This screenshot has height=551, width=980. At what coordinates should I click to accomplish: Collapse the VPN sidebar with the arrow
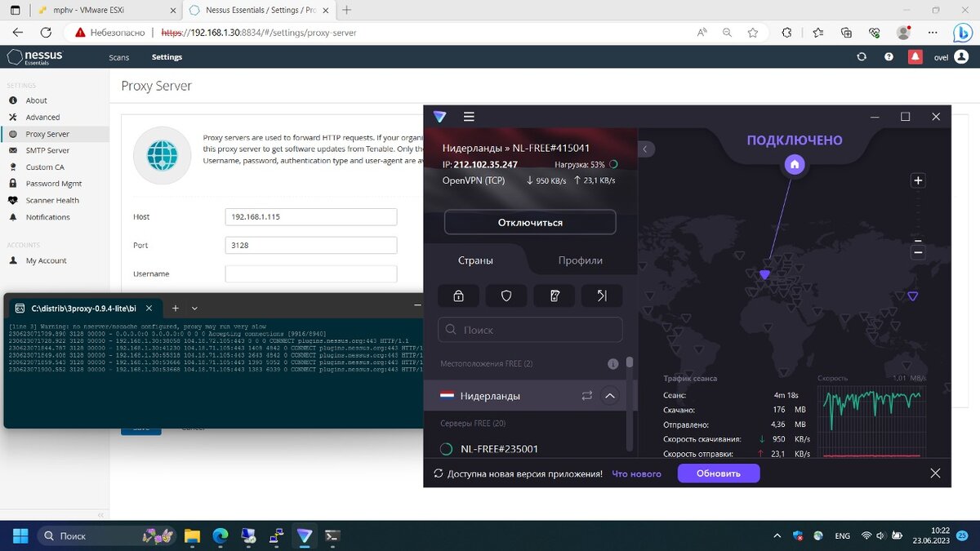tap(645, 149)
